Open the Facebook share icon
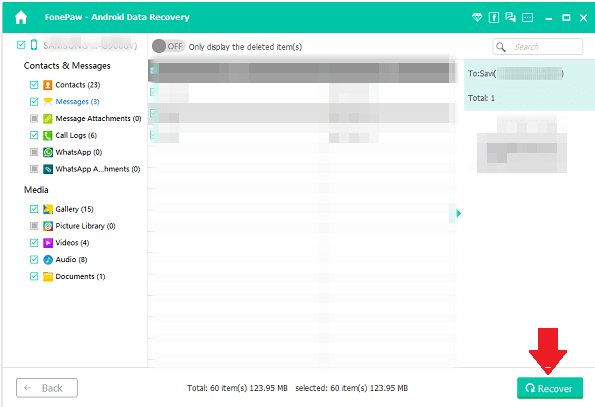The image size is (595, 407). click(494, 17)
